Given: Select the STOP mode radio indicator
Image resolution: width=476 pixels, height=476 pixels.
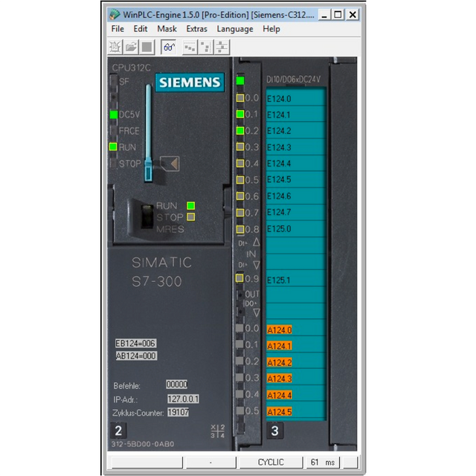Looking at the screenshot, I should 191,217.
